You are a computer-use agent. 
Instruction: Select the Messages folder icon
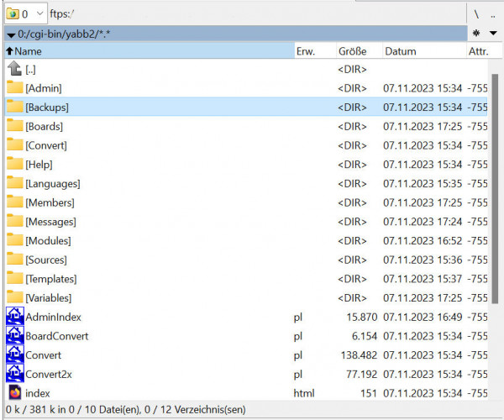[x=15, y=220]
